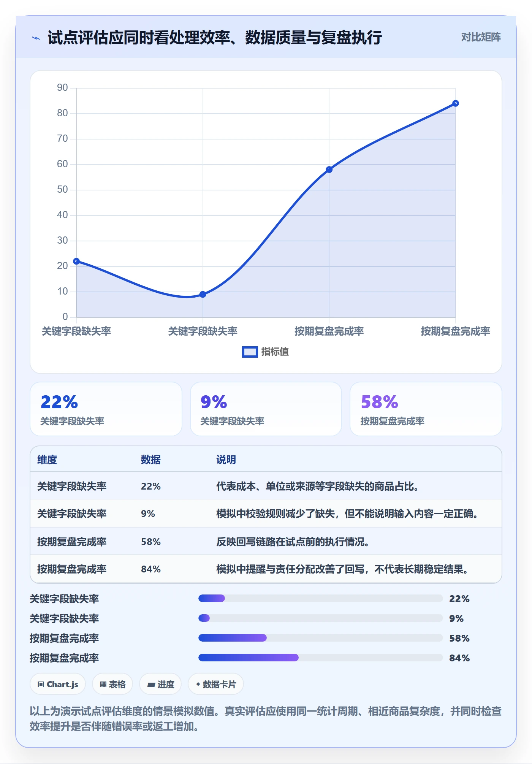Select the 22% cell in the table
The width and height of the screenshot is (532, 764).
pyautogui.click(x=151, y=486)
